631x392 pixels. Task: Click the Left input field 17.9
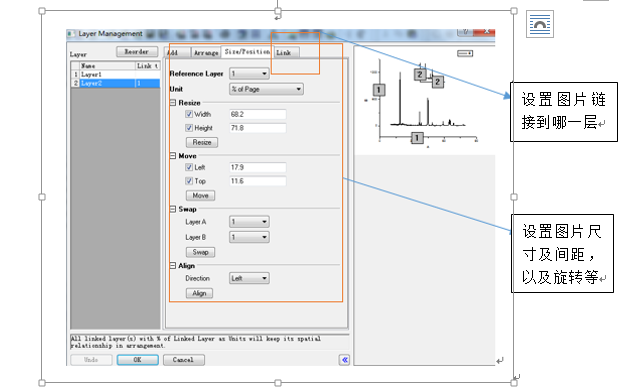coord(258,167)
